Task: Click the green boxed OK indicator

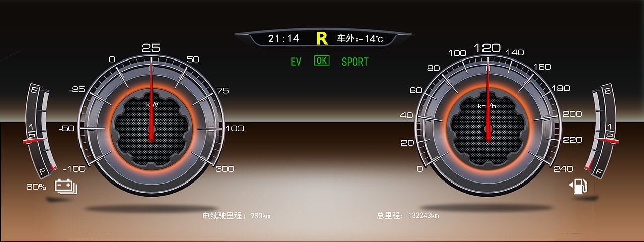Action: point(322,60)
